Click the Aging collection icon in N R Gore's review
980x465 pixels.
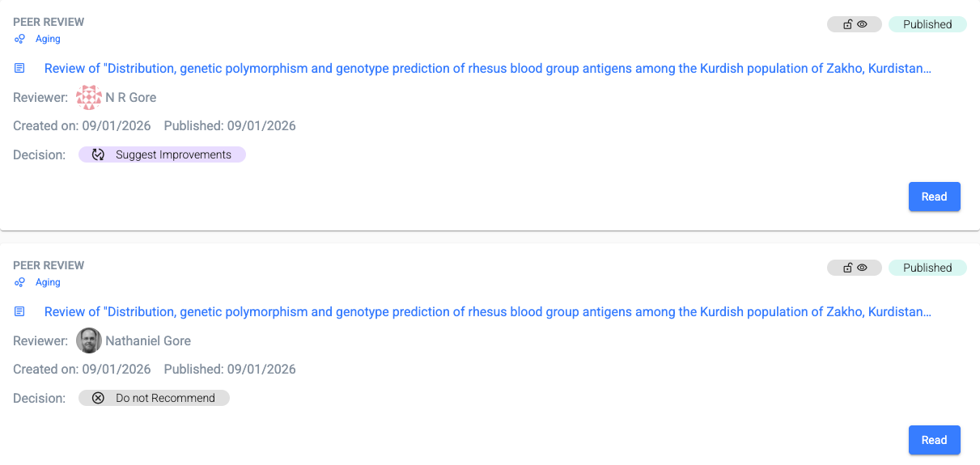19,39
